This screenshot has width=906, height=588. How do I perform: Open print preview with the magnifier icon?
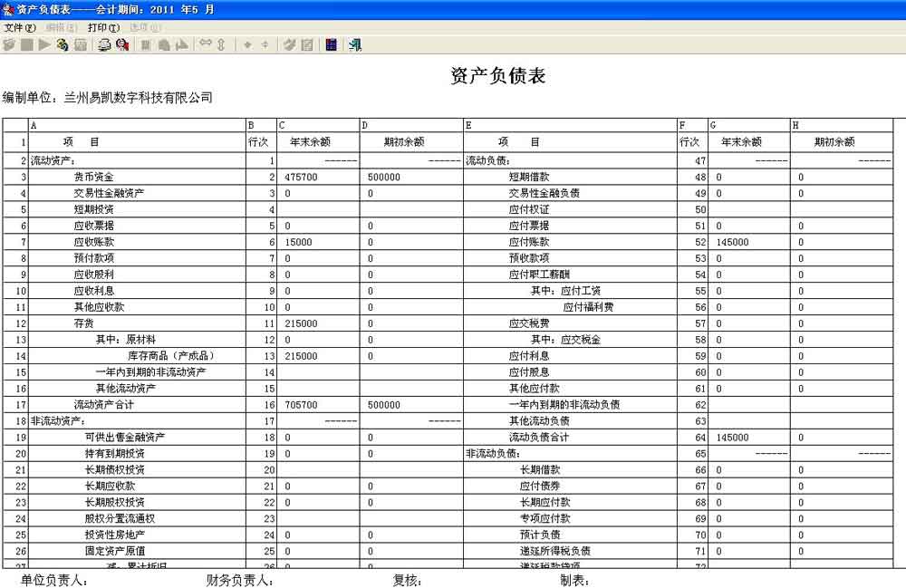point(121,45)
